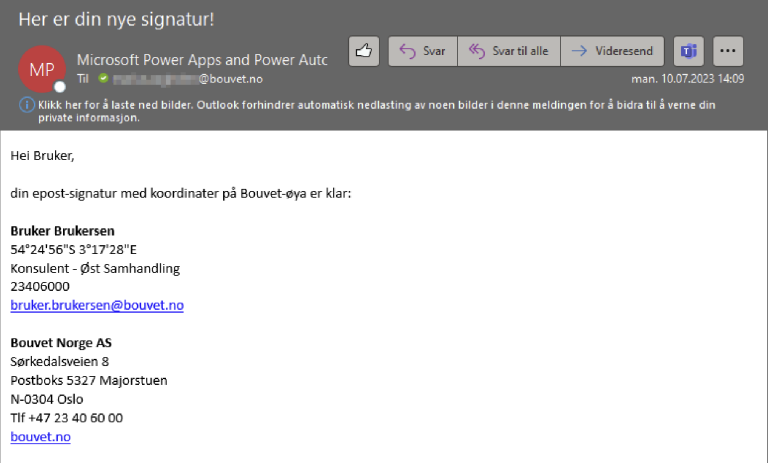Click the coordinates 54°24'56"S 3°17'28"E
The width and height of the screenshot is (768, 463).
[73, 249]
